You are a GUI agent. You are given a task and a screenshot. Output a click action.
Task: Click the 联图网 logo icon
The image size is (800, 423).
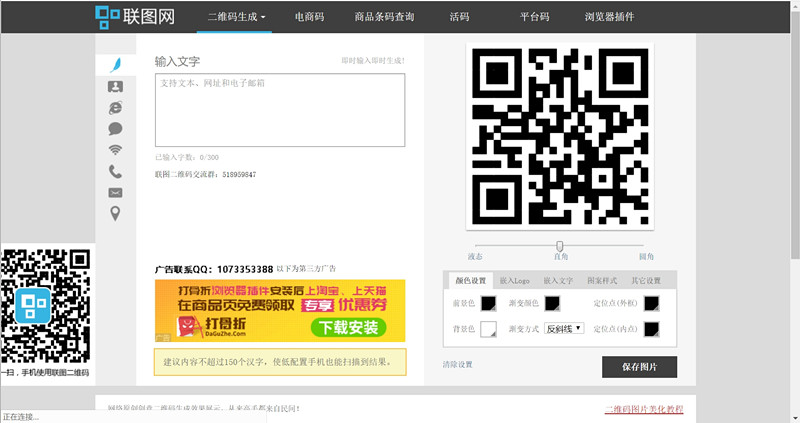108,17
